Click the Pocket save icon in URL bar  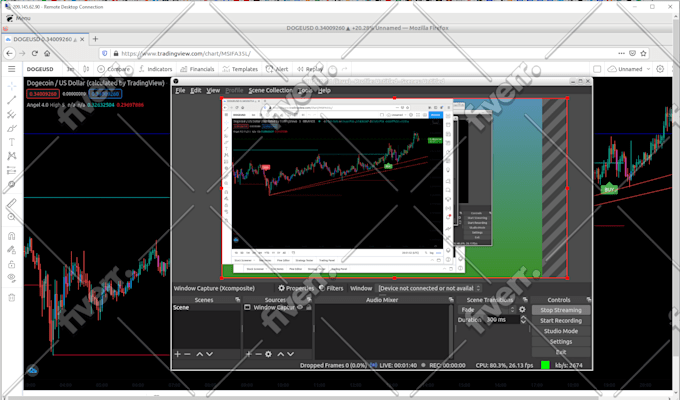pyautogui.click(x=632, y=53)
